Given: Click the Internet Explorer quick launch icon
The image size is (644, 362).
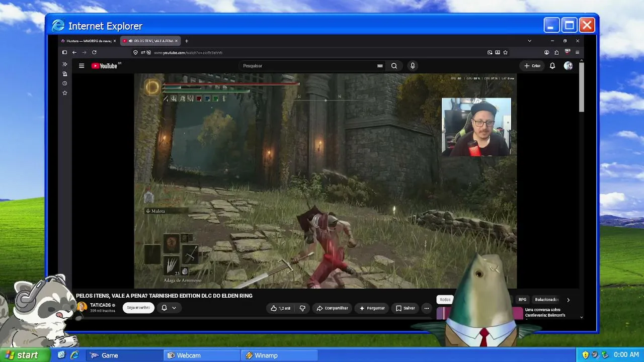Looking at the screenshot, I should [x=74, y=355].
